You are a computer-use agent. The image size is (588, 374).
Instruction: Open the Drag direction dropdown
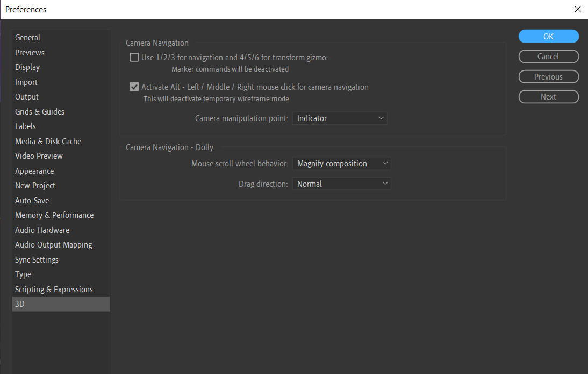tap(341, 183)
